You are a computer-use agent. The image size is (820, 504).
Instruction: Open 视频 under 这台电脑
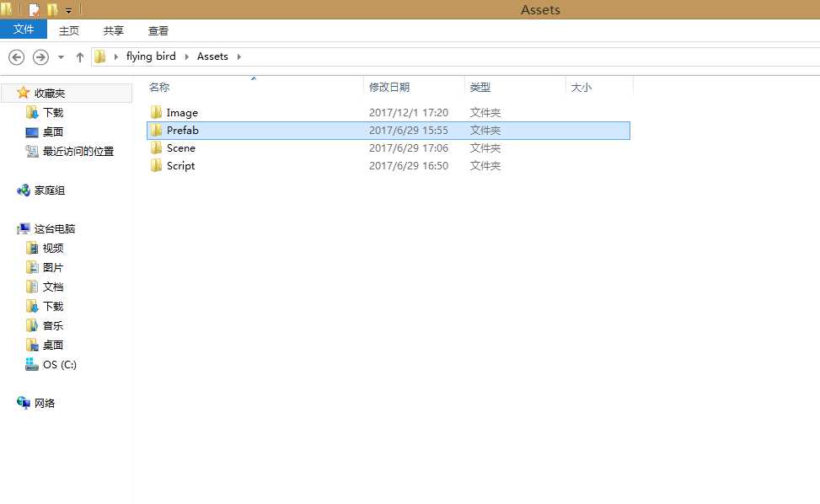[53, 248]
